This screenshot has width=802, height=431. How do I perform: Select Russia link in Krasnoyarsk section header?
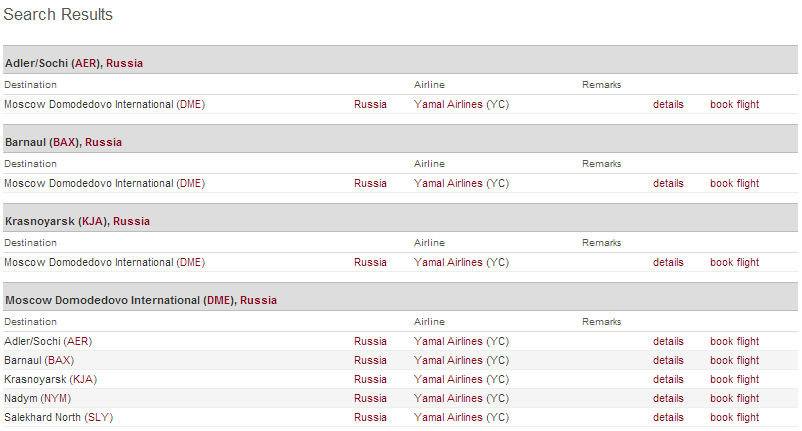tap(131, 221)
